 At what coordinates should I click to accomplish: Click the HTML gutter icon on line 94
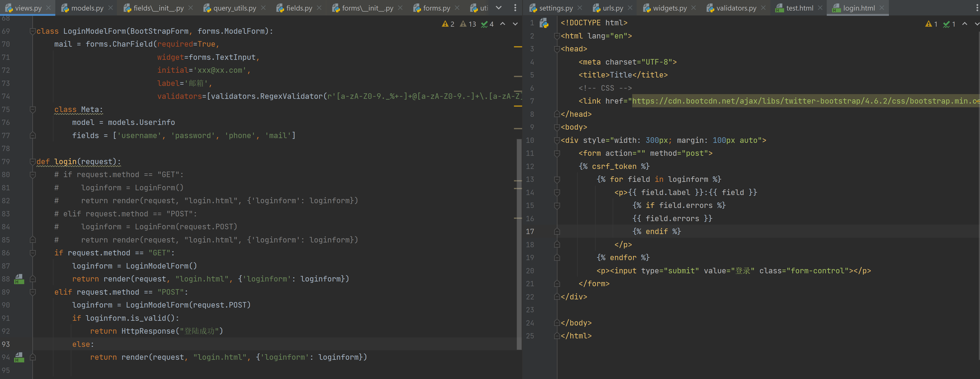tap(19, 357)
